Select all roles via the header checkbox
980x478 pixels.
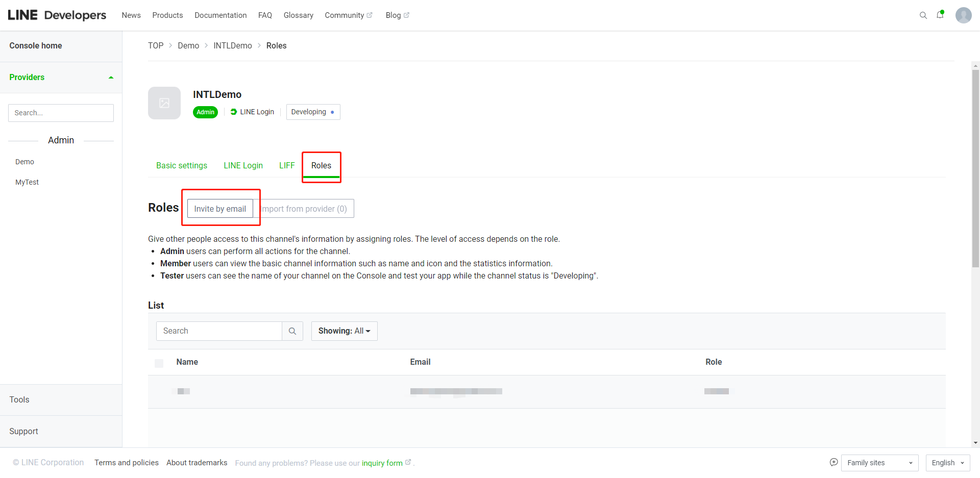pyautogui.click(x=159, y=363)
